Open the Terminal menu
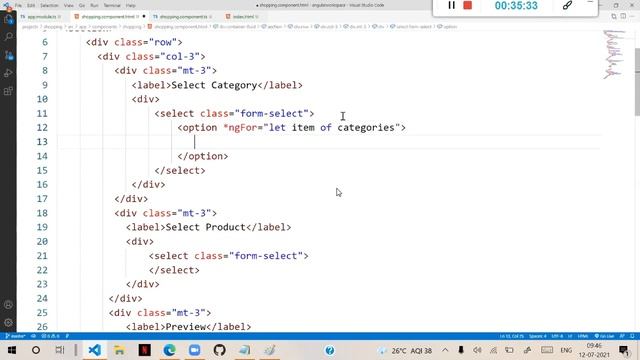 pyautogui.click(x=112, y=5)
